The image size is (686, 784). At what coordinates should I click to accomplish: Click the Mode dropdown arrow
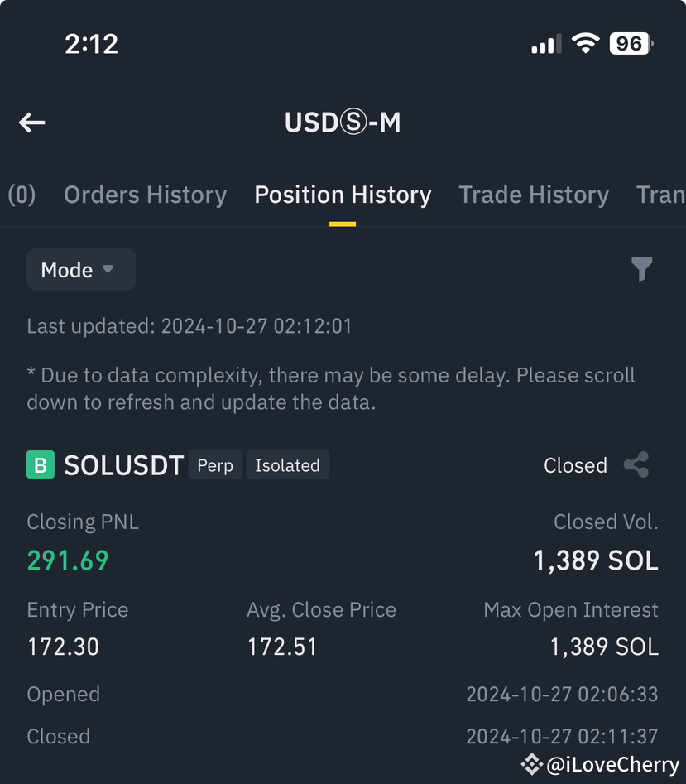click(108, 270)
